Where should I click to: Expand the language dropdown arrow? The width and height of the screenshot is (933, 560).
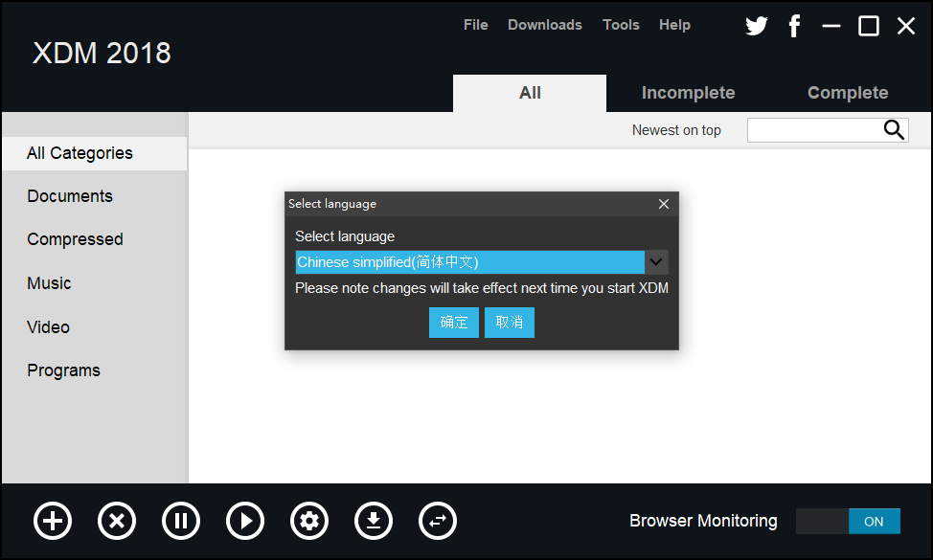pos(656,262)
